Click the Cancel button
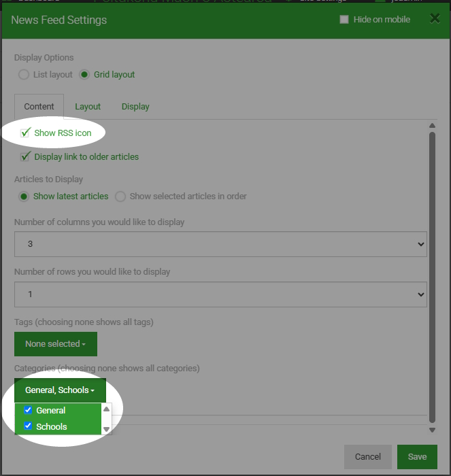Image resolution: width=451 pixels, height=476 pixels. click(x=368, y=456)
